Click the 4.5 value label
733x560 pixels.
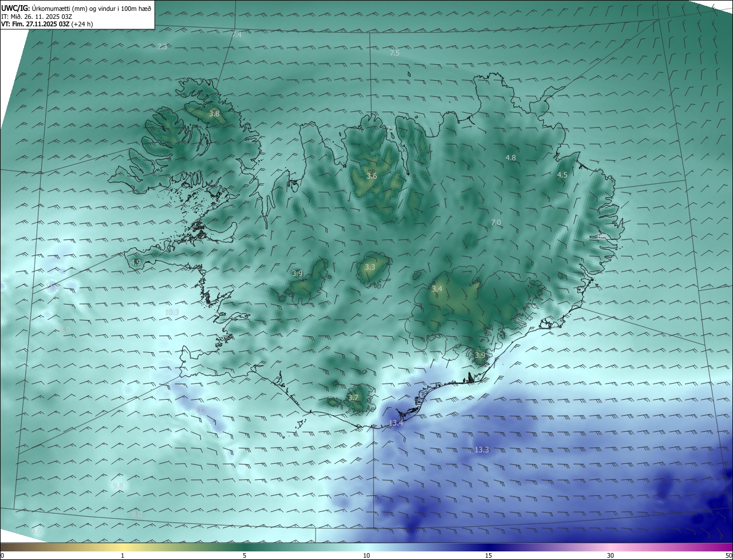pyautogui.click(x=562, y=175)
